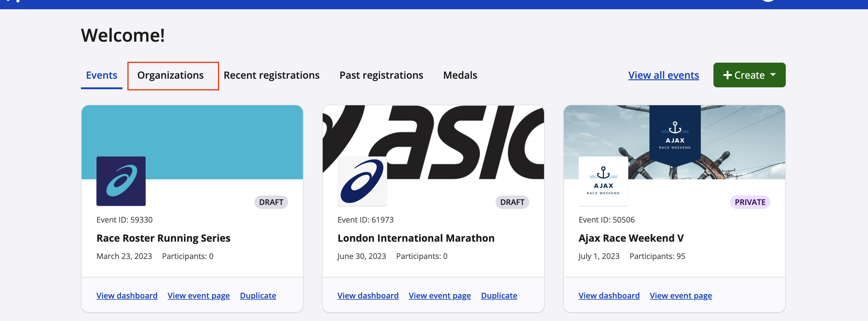Open the Recent registrations tab
Viewport: 868px width, 321px height.
pyautogui.click(x=271, y=75)
